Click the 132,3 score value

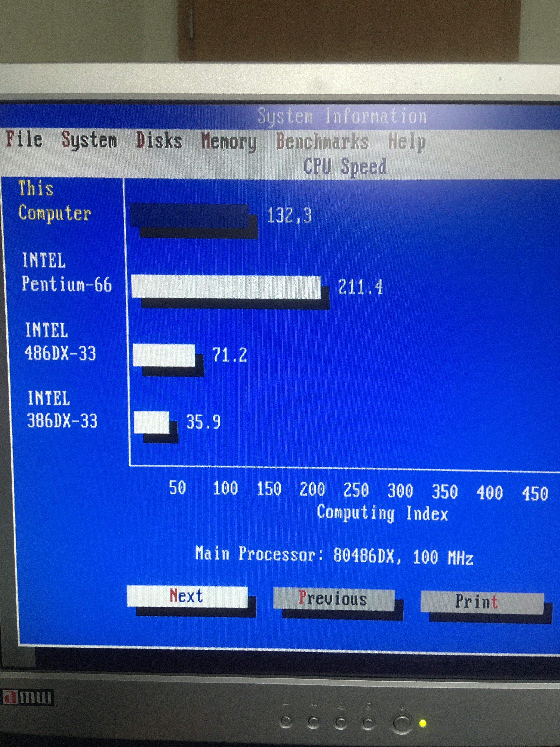pos(289,215)
